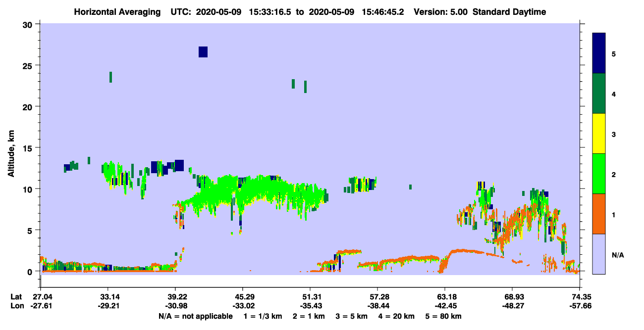644x330 pixels.
Task: Click the lavender N/A colorbar segment
Action: 599,254
